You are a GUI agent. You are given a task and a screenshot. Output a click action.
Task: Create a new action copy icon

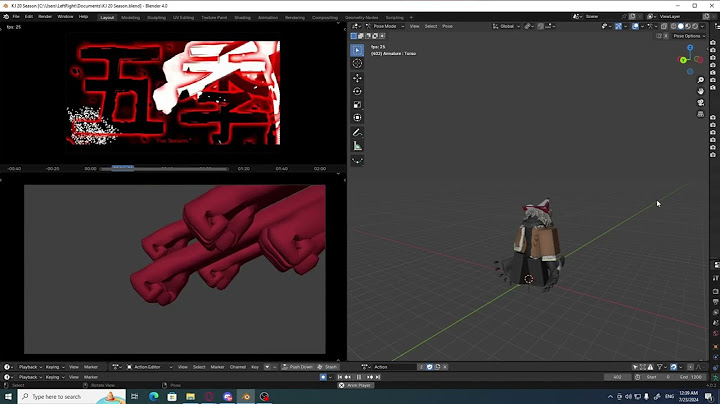pyautogui.click(x=438, y=367)
